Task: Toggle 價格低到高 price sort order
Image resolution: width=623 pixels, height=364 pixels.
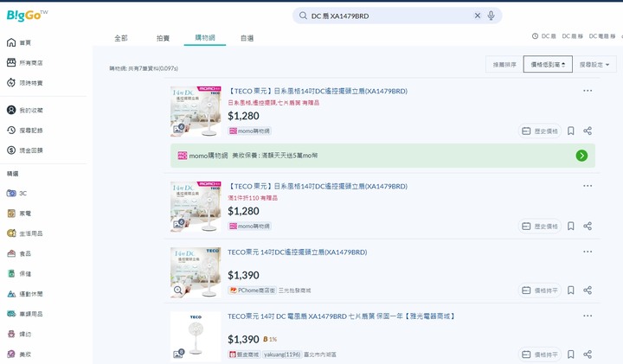Action: pyautogui.click(x=548, y=64)
